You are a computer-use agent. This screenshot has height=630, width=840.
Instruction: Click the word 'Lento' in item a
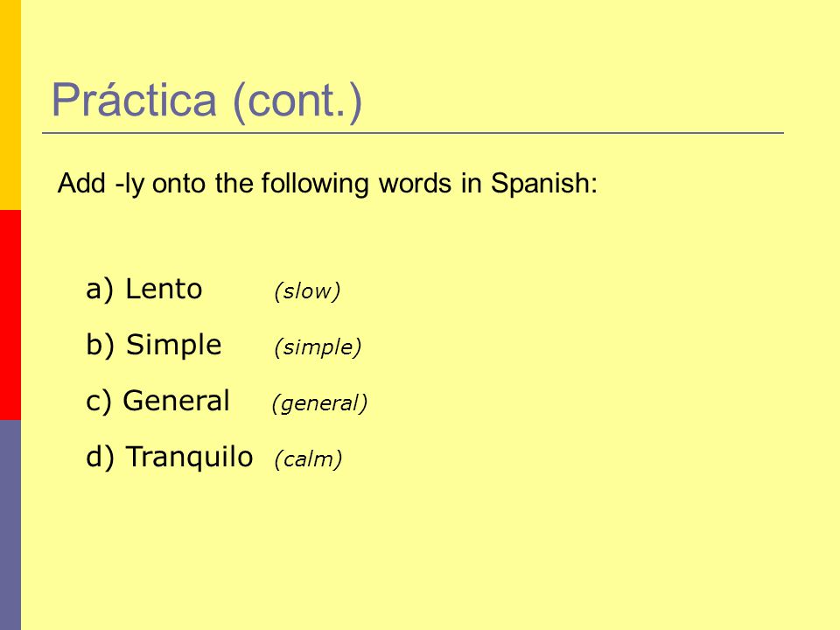164,289
